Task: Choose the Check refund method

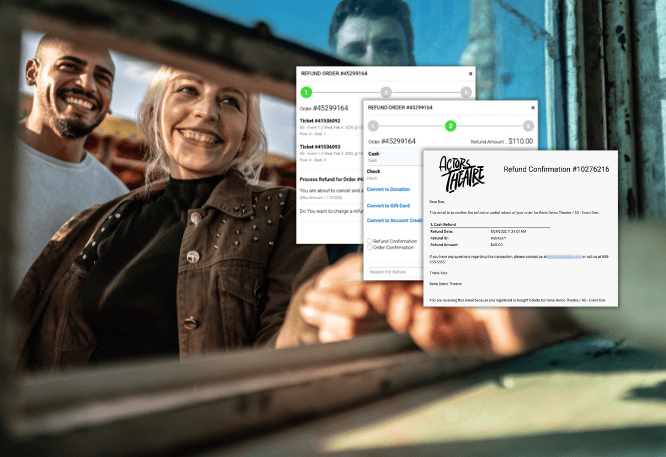Action: coord(393,174)
